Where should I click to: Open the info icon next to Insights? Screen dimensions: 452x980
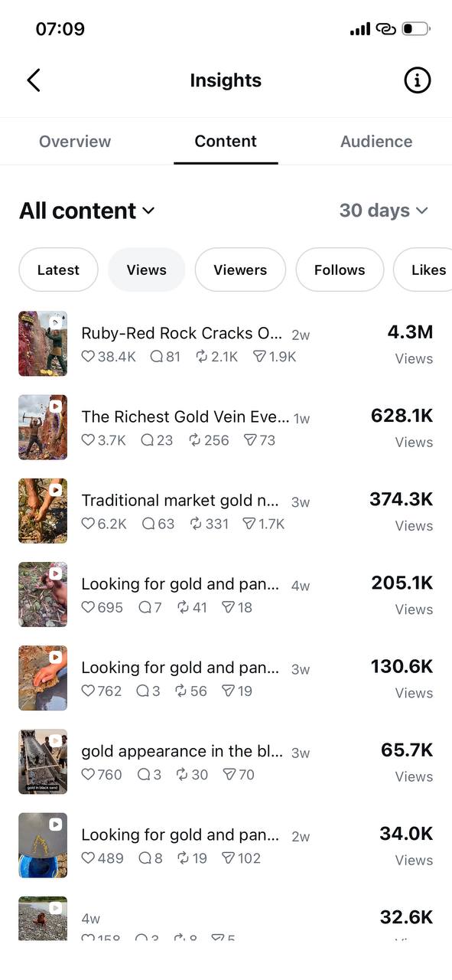pos(417,80)
